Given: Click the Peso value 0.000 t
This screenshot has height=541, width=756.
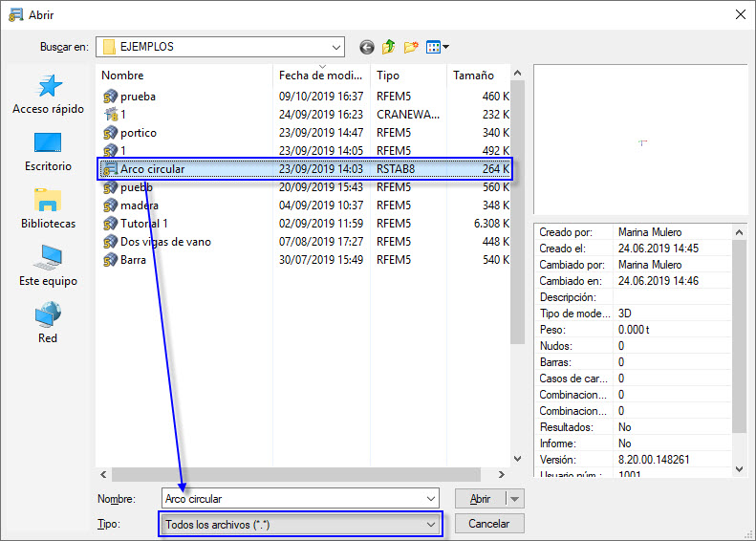Looking at the screenshot, I should 634,330.
